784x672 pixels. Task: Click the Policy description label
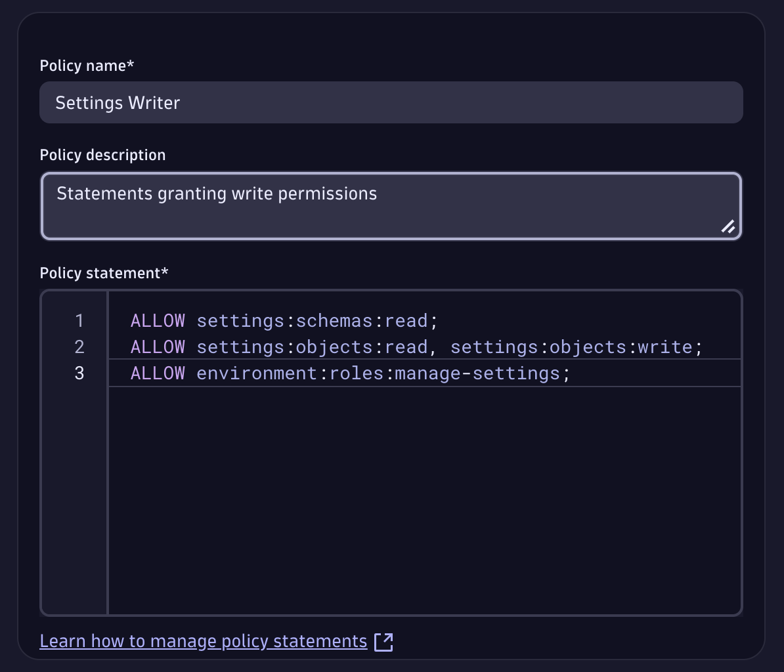coord(102,155)
